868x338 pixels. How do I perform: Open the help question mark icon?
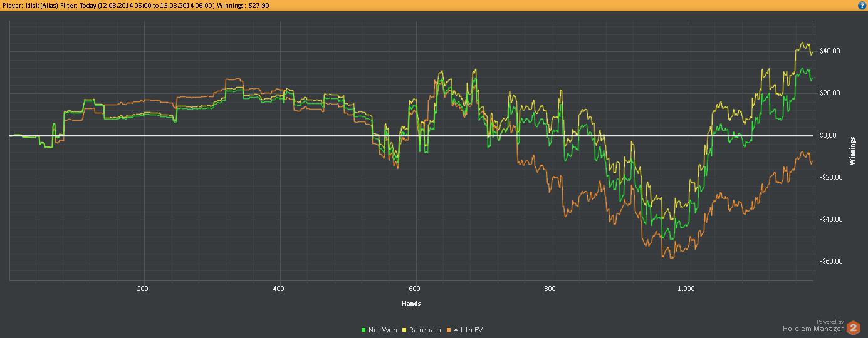pos(862,5)
